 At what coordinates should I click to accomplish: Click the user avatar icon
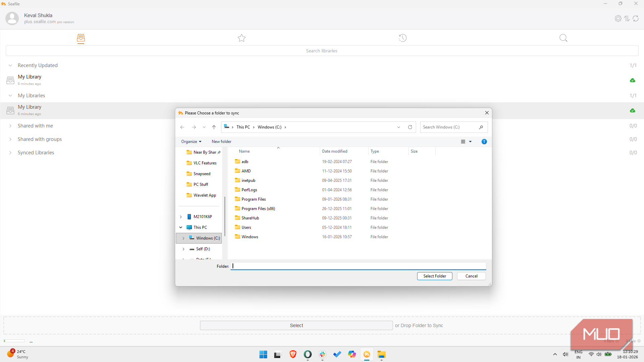pos(12,18)
